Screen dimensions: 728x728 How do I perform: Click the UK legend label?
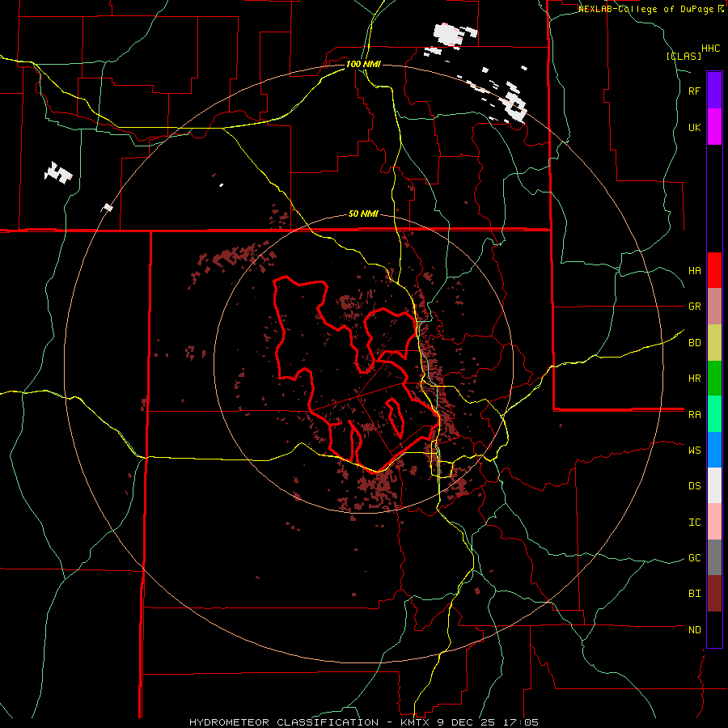tap(694, 127)
